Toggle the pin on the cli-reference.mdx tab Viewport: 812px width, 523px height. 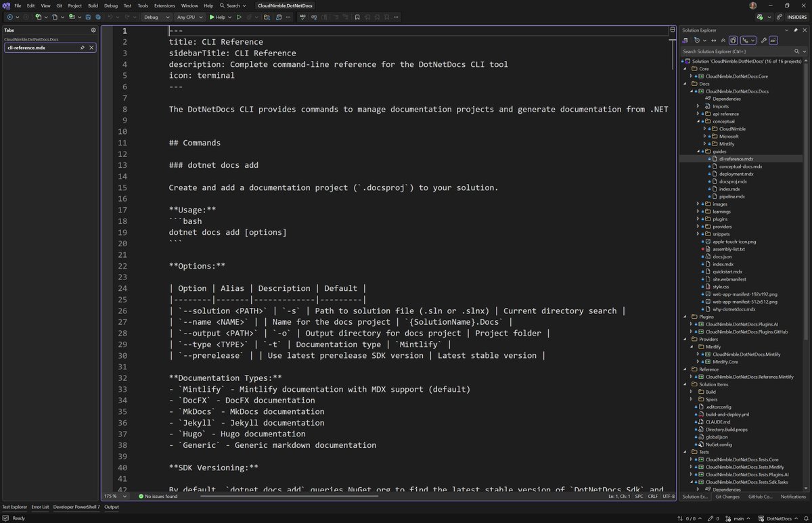(x=82, y=47)
